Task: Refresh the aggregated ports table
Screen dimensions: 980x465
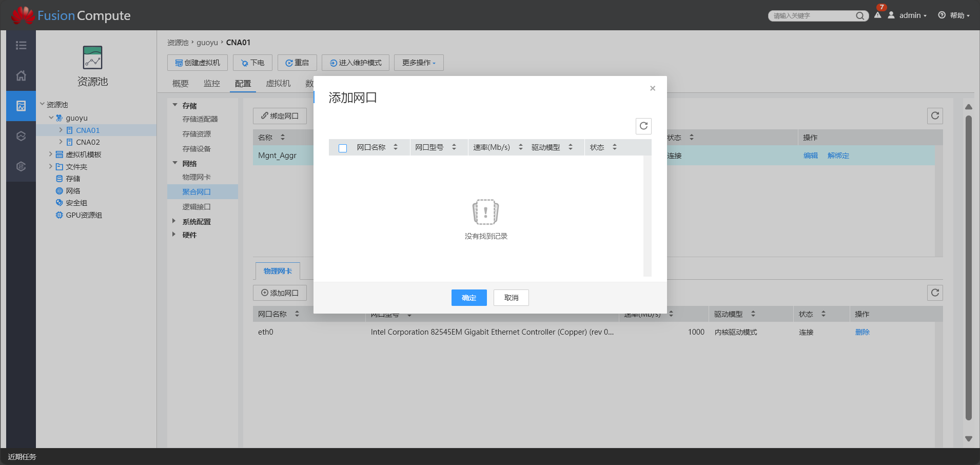Action: coord(935,115)
